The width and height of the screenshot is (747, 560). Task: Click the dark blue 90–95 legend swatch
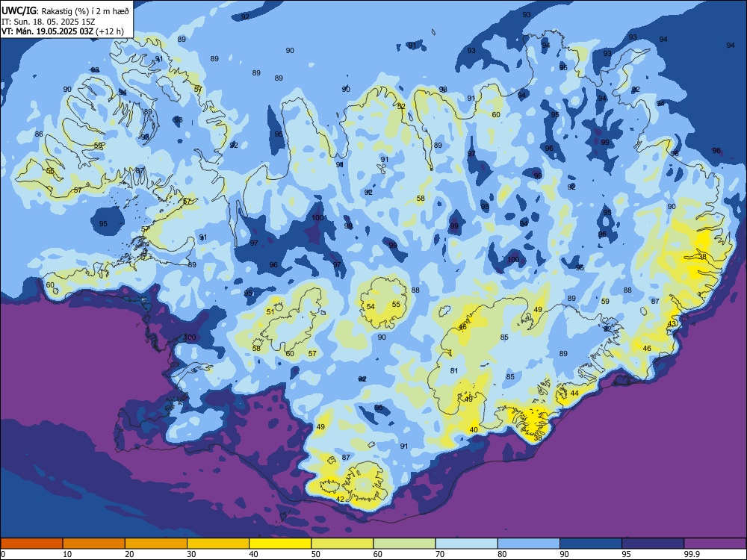click(591, 544)
